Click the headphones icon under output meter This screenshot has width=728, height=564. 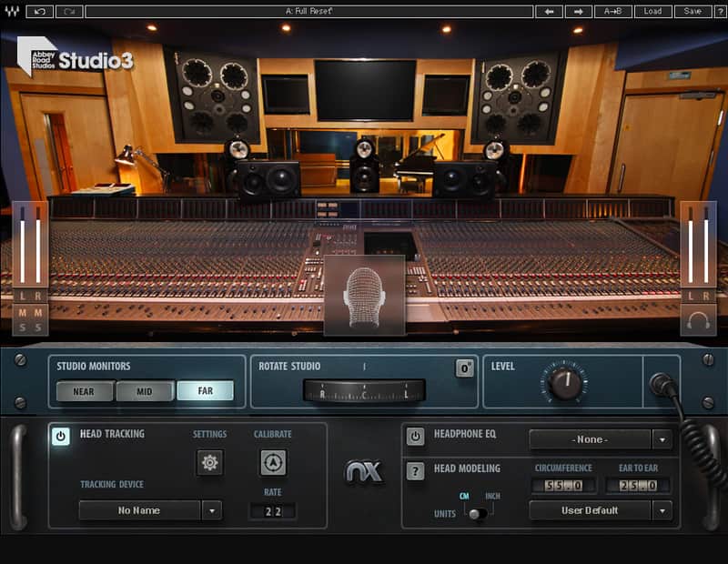pyautogui.click(x=698, y=320)
